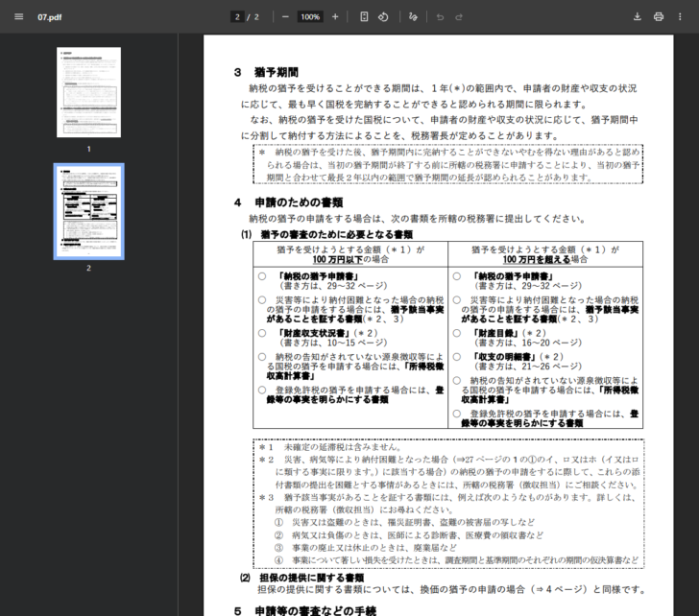This screenshot has height=616, width=699.
Task: Click heading '4 申請のための書類'
Action: coord(288,202)
